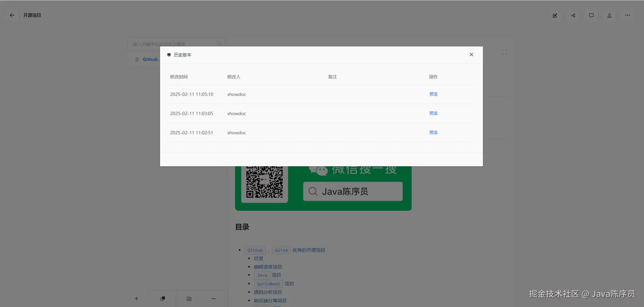Click the 修改人 column header
Viewport: 644px width, 307px height.
click(234, 77)
